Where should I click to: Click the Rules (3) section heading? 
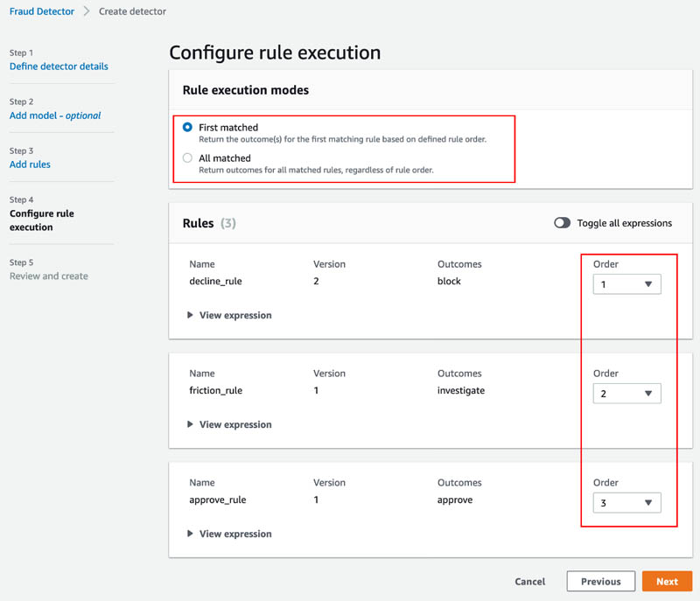[x=209, y=223]
